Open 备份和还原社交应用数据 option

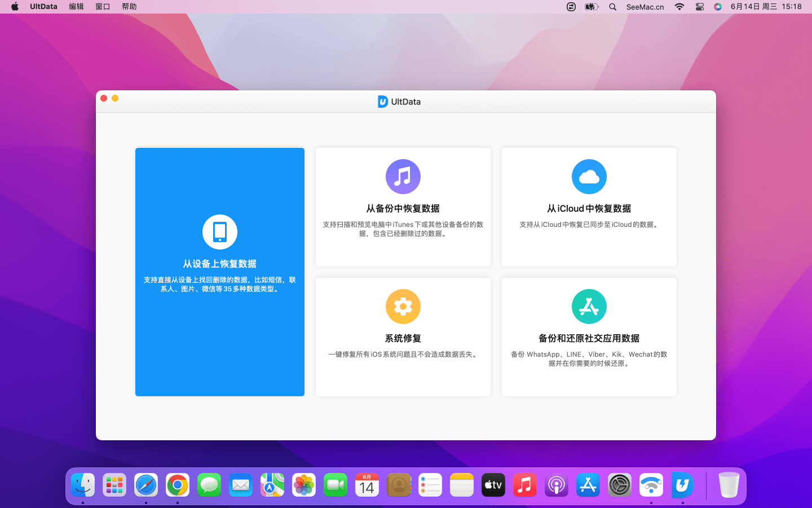click(589, 338)
